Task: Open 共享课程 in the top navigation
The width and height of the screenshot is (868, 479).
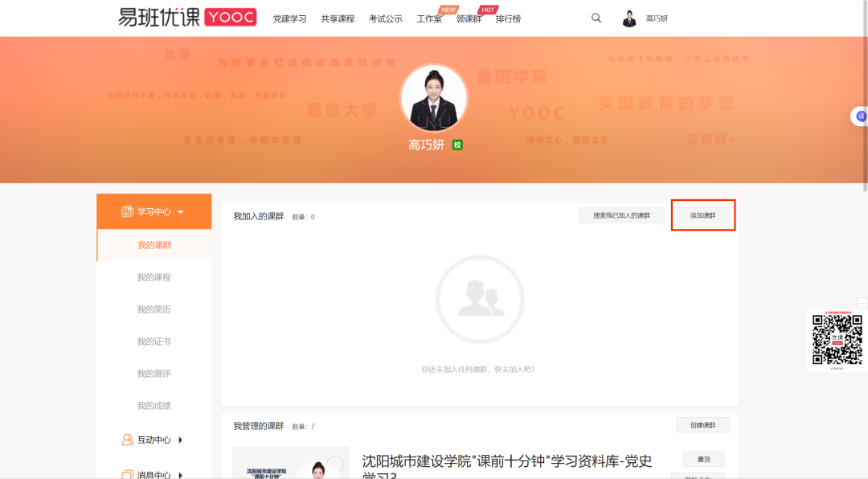Action: [x=338, y=18]
